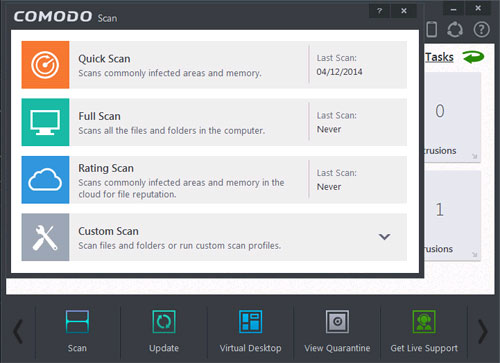
Task: Click the Virtual Desktop label
Action: pos(250,348)
